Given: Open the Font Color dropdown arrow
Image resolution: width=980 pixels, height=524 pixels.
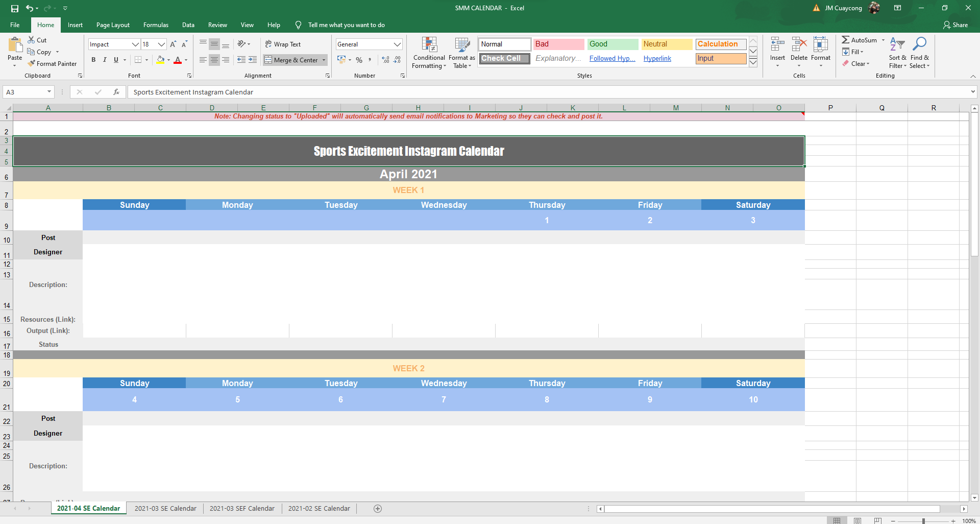Looking at the screenshot, I should click(186, 60).
